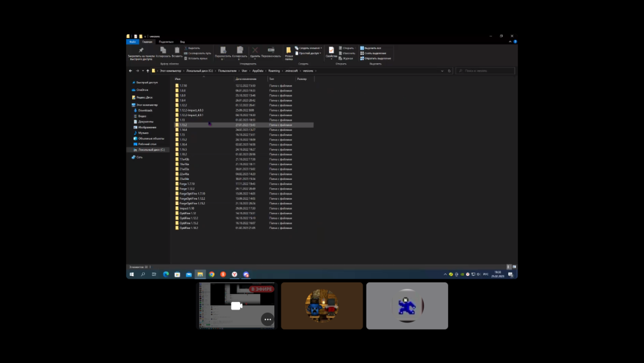Screen dimensions: 644x363
Task: Click the Copy to ribbon icon
Action: tap(240, 50)
